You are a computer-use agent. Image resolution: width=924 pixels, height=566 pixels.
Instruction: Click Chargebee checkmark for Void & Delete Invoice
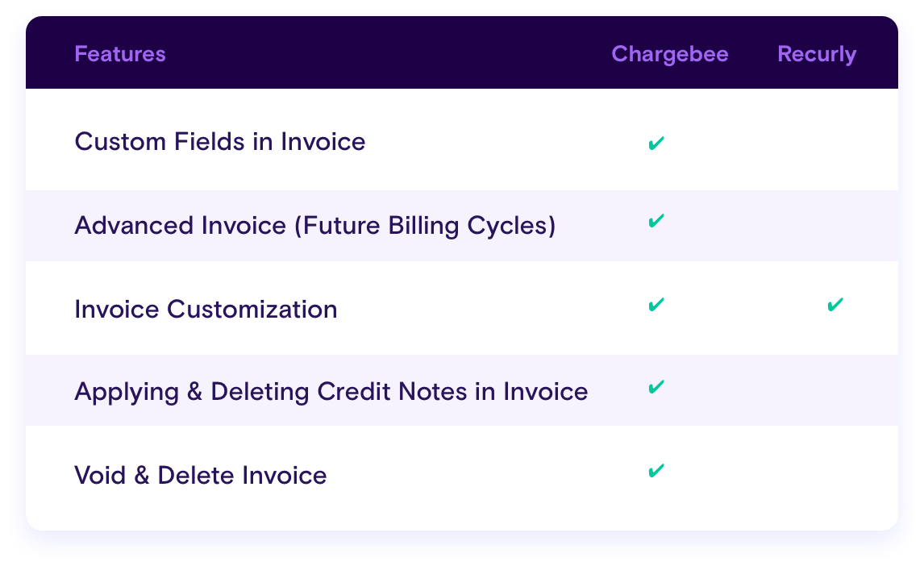656,471
